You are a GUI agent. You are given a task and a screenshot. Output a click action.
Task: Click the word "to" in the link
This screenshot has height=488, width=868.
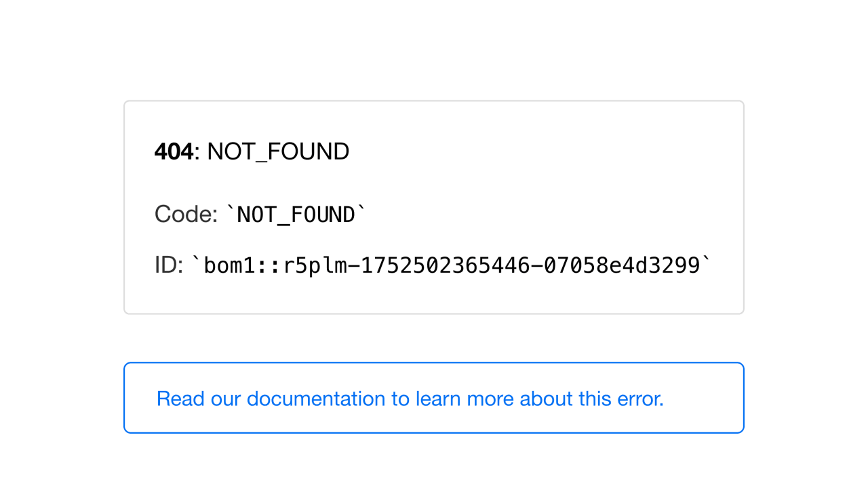click(x=400, y=398)
